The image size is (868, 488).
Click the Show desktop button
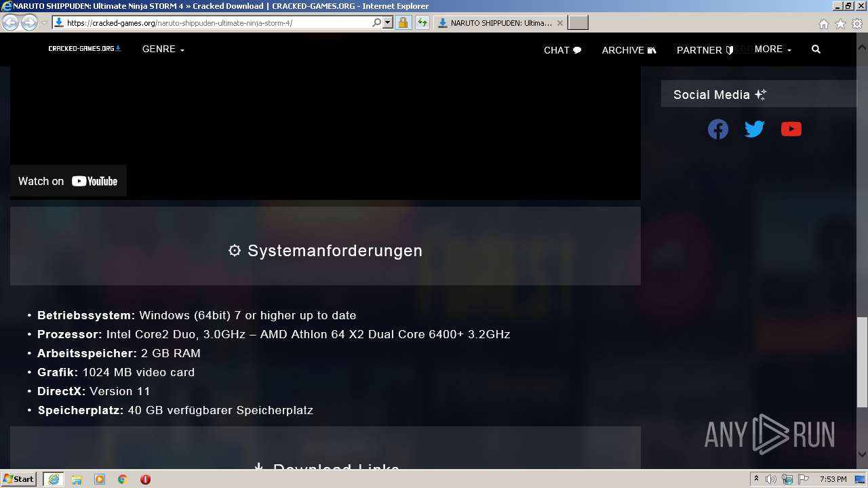(x=861, y=479)
